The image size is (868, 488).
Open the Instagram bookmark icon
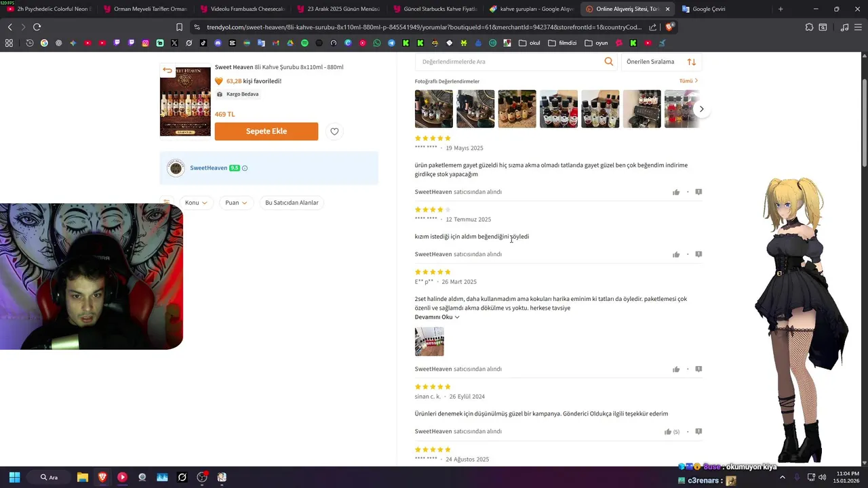145,43
